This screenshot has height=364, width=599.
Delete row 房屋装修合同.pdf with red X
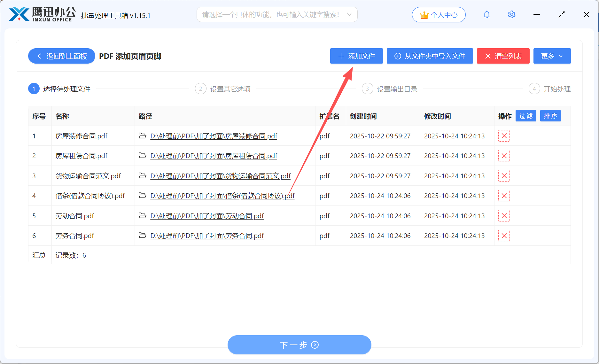[504, 136]
